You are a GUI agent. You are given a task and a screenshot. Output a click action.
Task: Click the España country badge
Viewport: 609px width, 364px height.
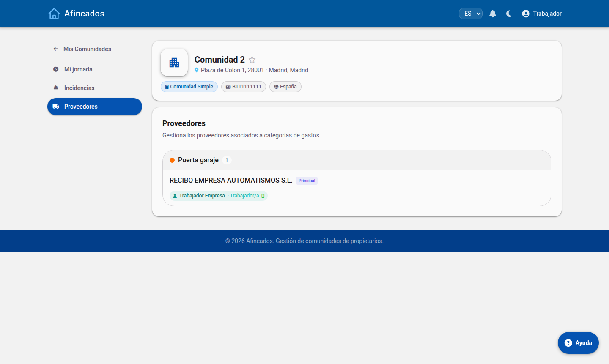[285, 87]
